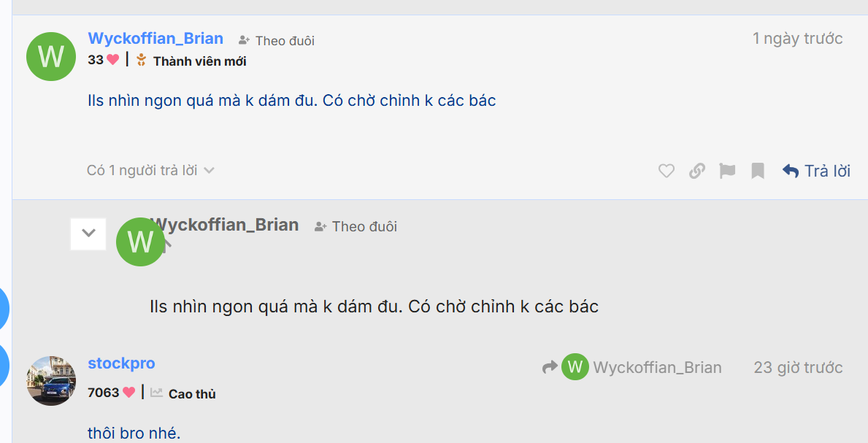Click stockpro's car avatar thumbnail
Image resolution: width=868 pixels, height=443 pixels.
51,380
